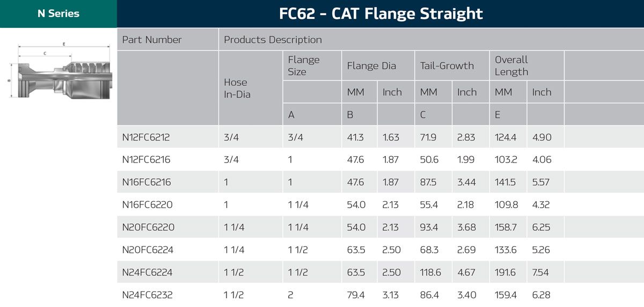Click the 191.6 overall length value
644x307 pixels.
[505, 273]
